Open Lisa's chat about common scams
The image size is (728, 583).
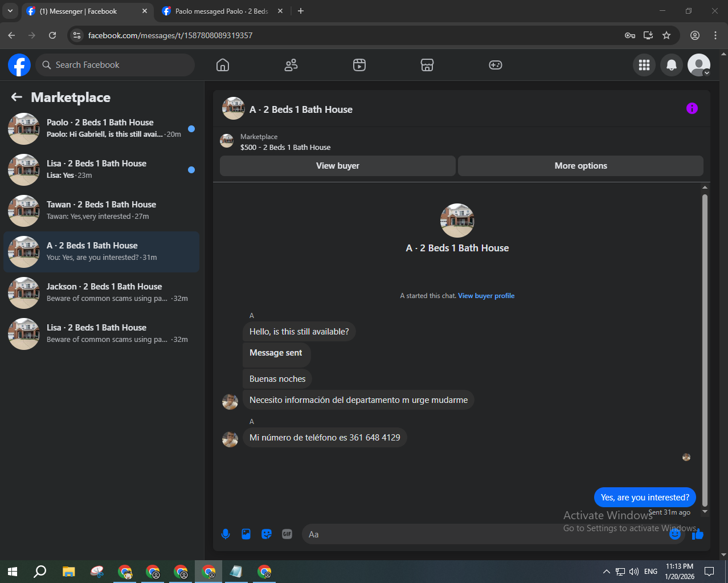tap(101, 334)
